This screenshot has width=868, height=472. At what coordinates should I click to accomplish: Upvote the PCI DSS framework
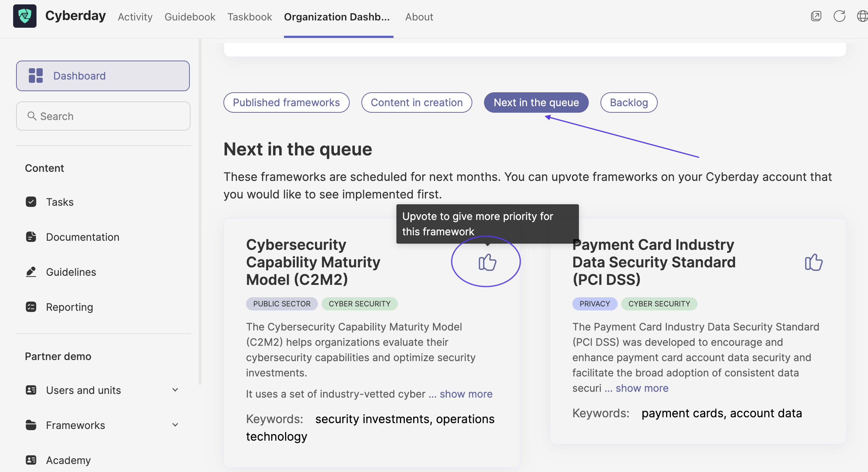813,262
